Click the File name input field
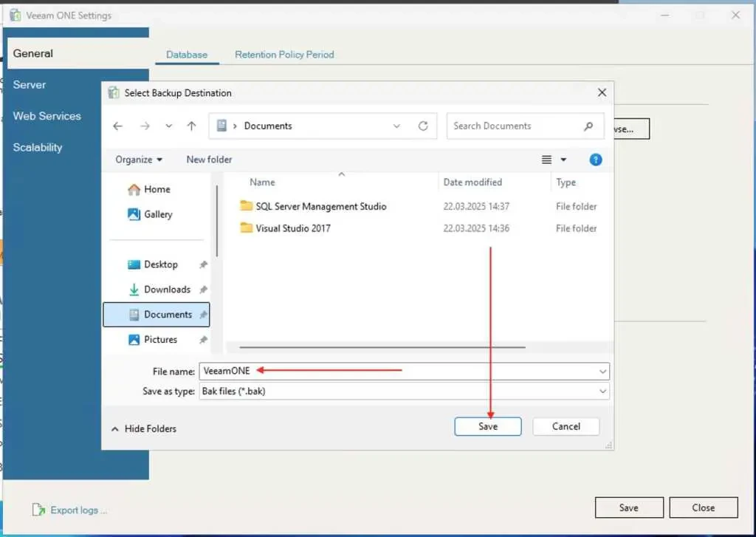 click(404, 371)
